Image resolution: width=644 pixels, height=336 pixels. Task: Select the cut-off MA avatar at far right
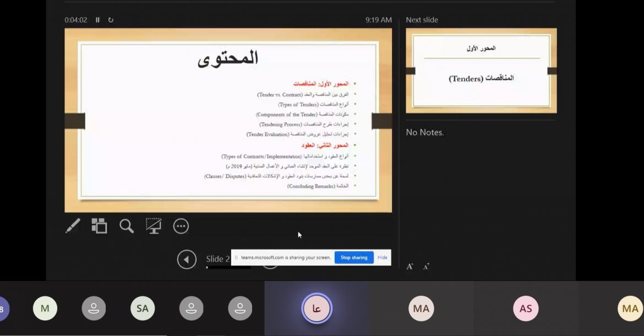630,308
